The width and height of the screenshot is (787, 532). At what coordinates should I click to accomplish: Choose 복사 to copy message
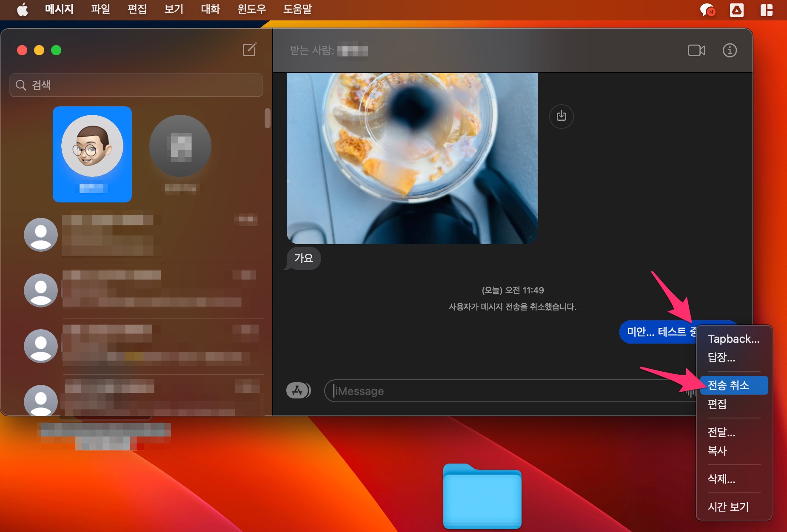point(734,451)
